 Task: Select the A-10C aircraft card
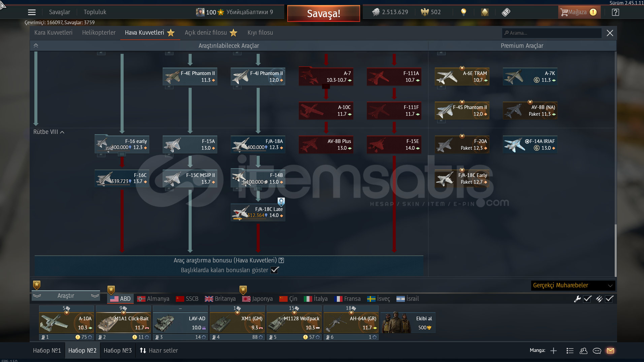pos(326,111)
